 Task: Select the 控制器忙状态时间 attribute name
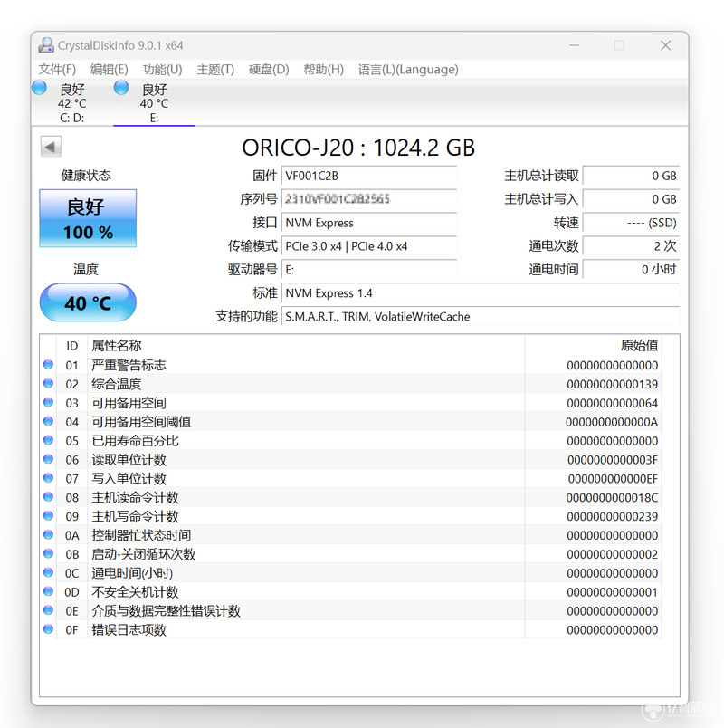pyautogui.click(x=141, y=535)
